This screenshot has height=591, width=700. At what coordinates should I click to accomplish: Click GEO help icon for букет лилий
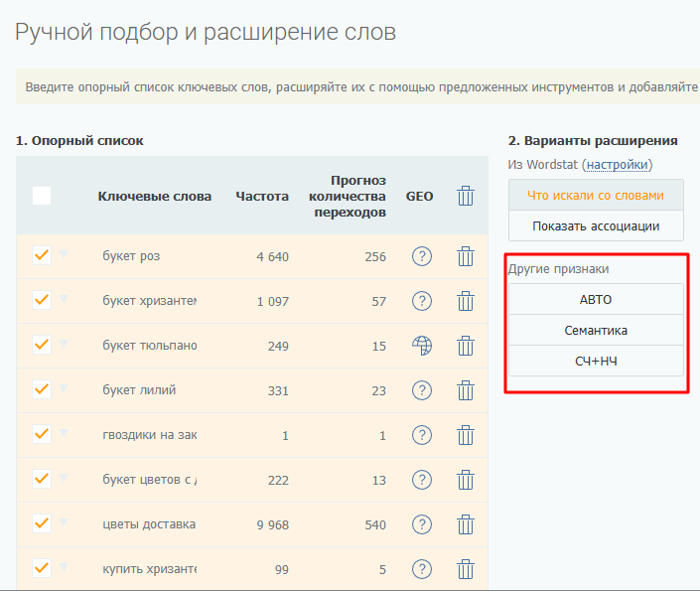pyautogui.click(x=422, y=390)
